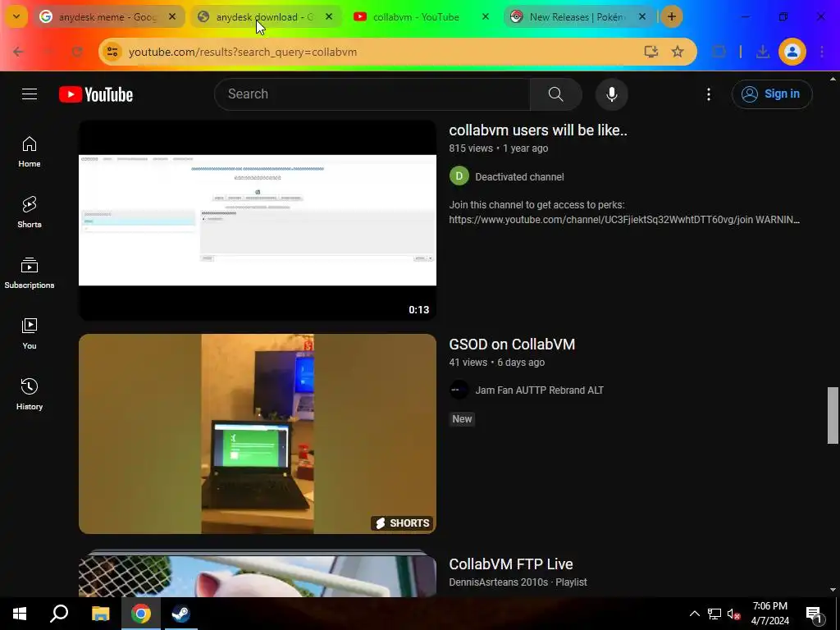Screen dimensions: 840x630
Task: Open the GSOD on CollabVM short thumbnail
Action: pos(258,434)
